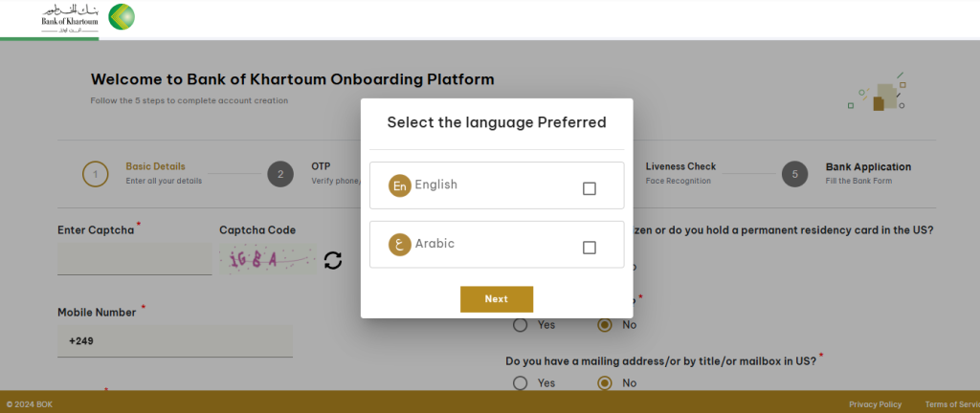Check the English language checkbox

(590, 188)
